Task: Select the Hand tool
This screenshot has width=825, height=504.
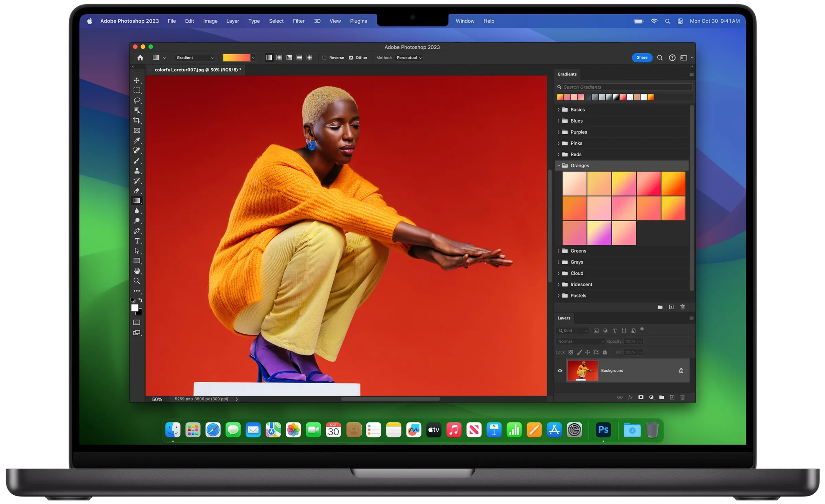Action: pos(137,271)
